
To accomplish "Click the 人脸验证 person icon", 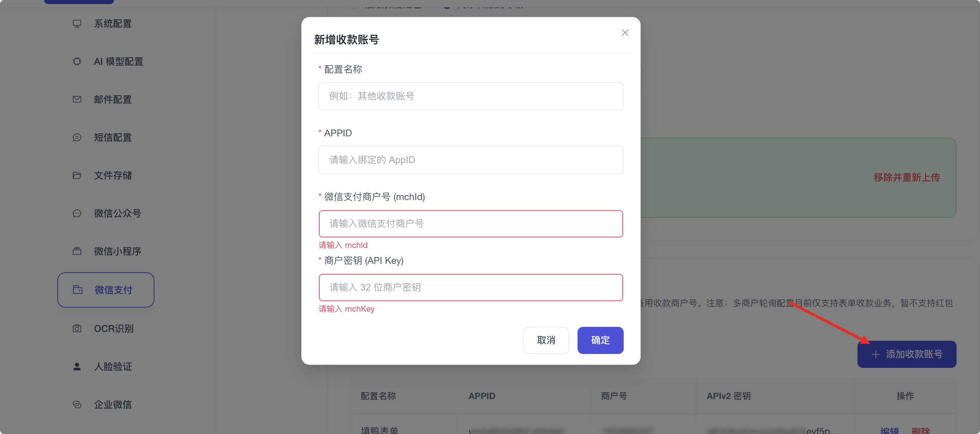I will pyautogui.click(x=77, y=366).
